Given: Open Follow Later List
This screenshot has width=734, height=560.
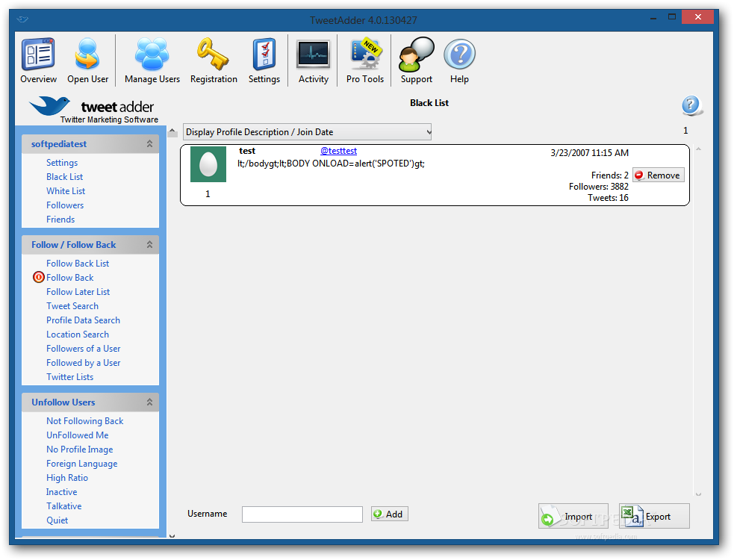Looking at the screenshot, I should [78, 292].
